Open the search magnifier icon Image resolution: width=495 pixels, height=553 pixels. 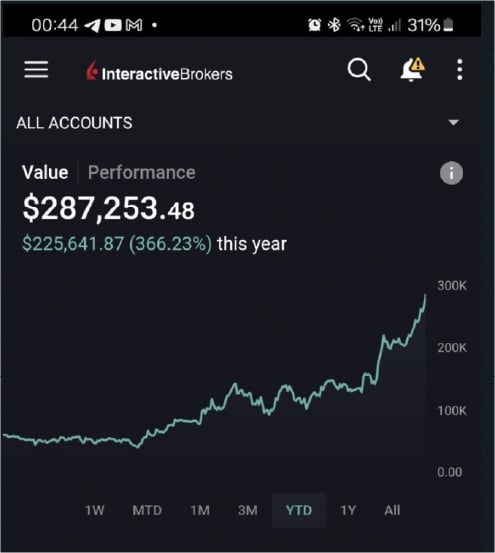pyautogui.click(x=359, y=69)
